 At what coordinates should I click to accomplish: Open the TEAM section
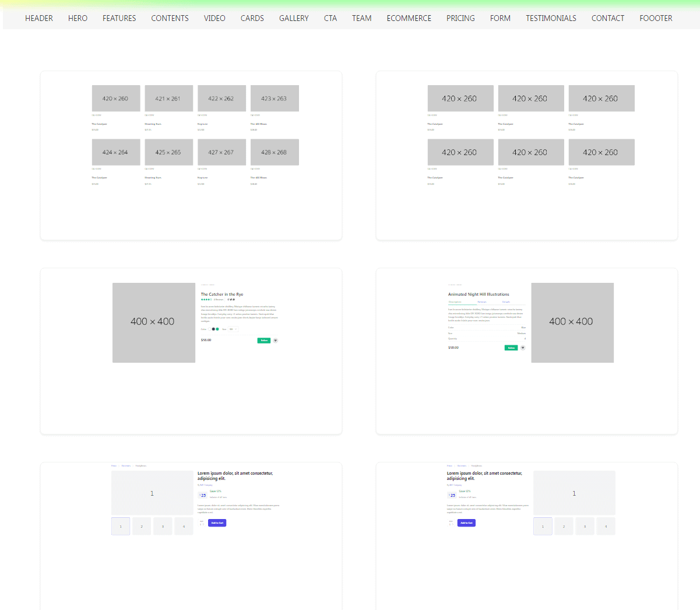(362, 18)
